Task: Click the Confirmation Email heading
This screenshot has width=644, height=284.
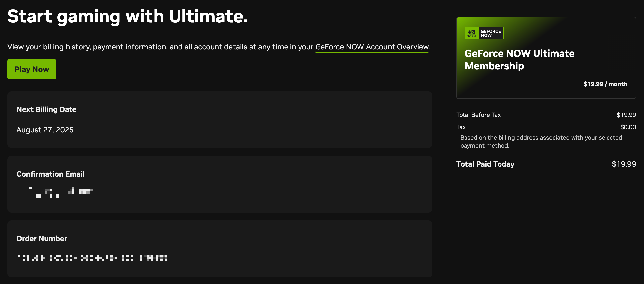Action: [x=50, y=174]
